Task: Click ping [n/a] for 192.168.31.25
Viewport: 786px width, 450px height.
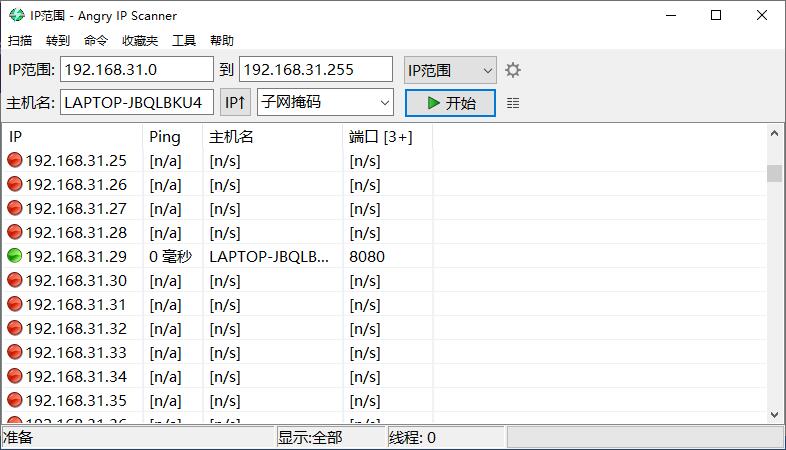Action: pyautogui.click(x=165, y=161)
